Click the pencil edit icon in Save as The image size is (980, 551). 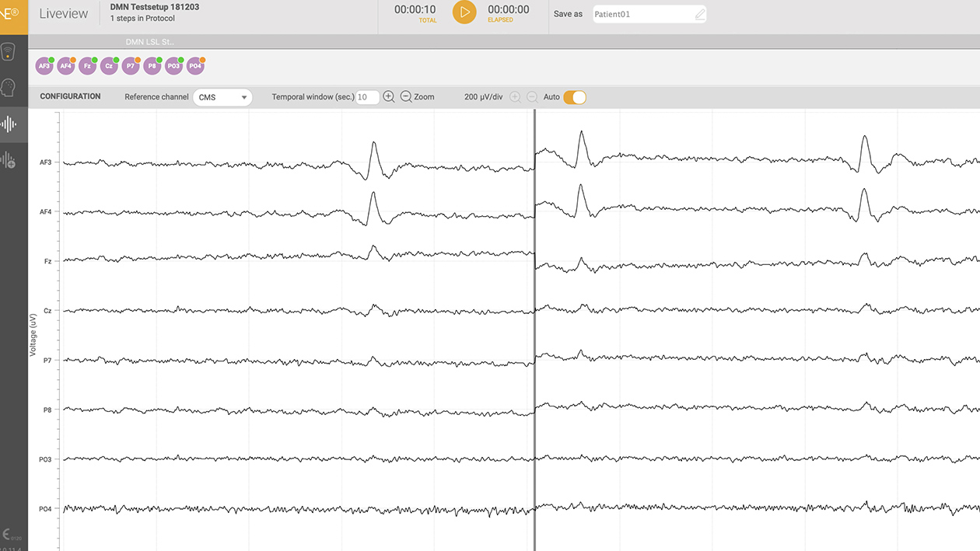click(700, 14)
